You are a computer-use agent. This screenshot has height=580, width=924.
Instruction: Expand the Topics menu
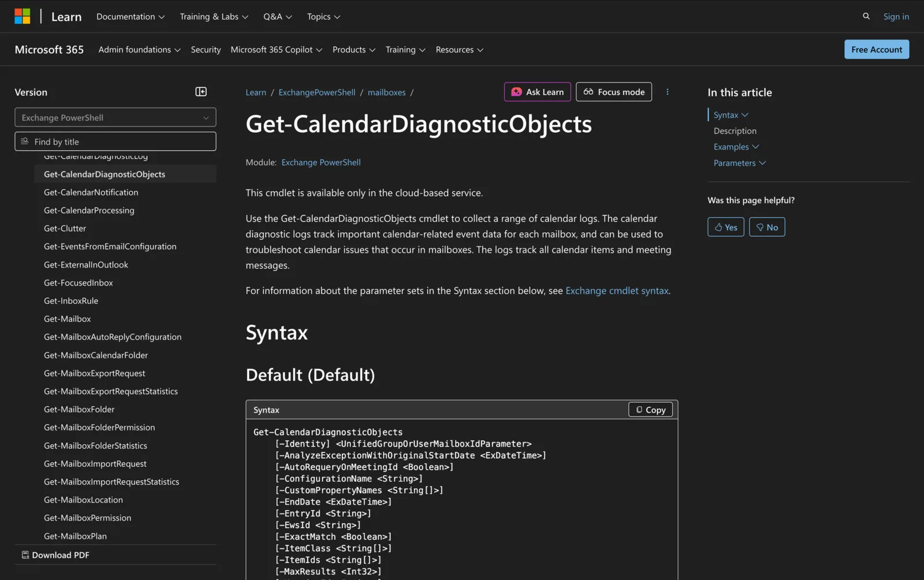coord(323,16)
